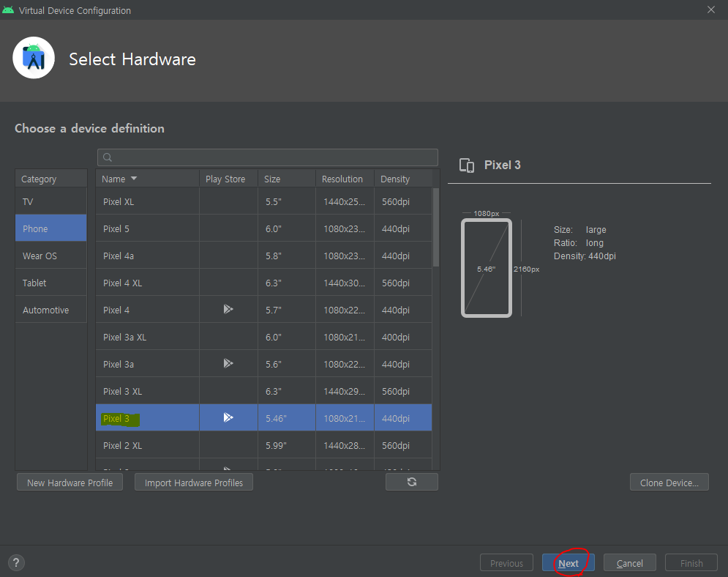The image size is (728, 577).
Task: Focus the device search field
Action: pyautogui.click(x=268, y=157)
